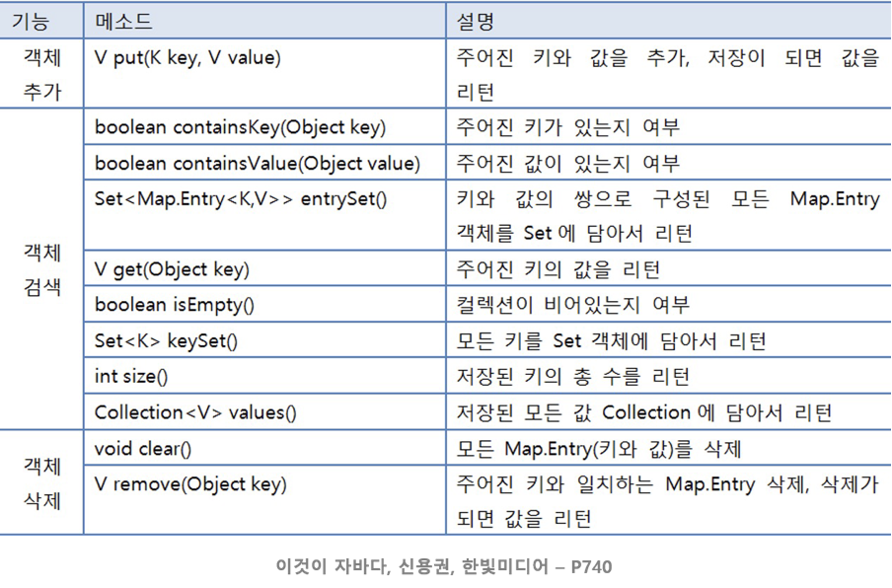Viewport: 892px width, 588px height.
Task: Click 'Set<Map.Entry<K,V>> entrySet()' method
Action: click(x=241, y=199)
